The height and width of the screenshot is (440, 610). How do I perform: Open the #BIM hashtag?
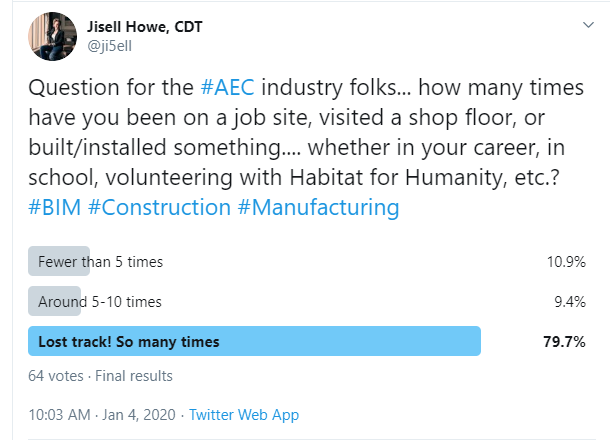[x=55, y=207]
